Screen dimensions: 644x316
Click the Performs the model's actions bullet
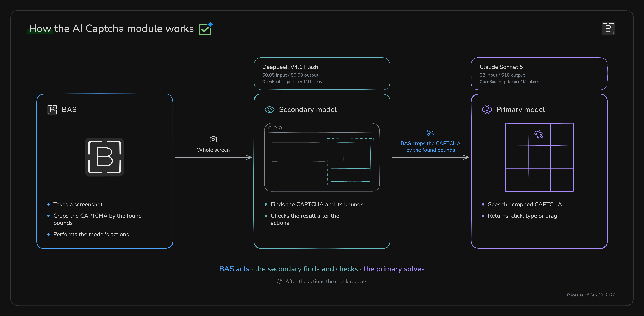tap(91, 234)
